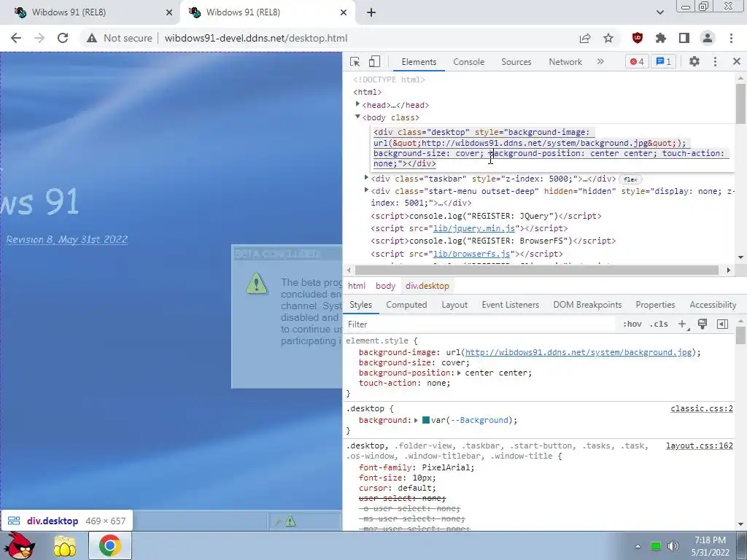The height and width of the screenshot is (560, 747).
Task: Open the Accessibility tab
Action: point(713,305)
